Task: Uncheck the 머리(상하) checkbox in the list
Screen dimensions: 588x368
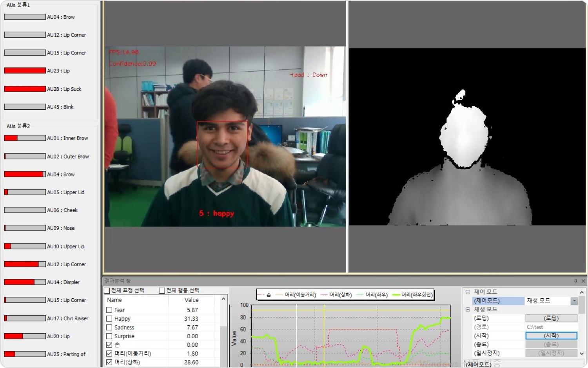Action: (x=109, y=362)
